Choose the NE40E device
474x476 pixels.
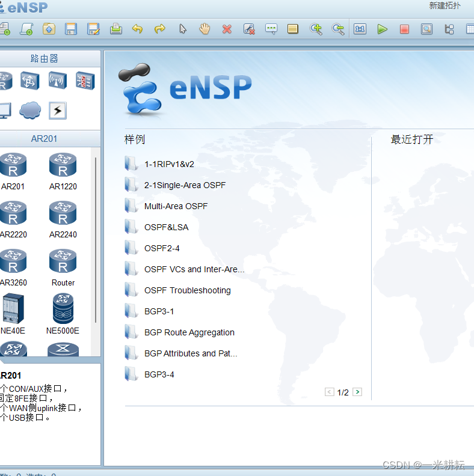(13, 314)
